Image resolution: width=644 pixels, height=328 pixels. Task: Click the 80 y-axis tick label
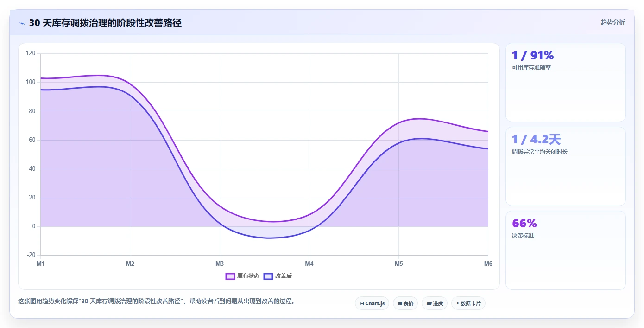tap(32, 111)
